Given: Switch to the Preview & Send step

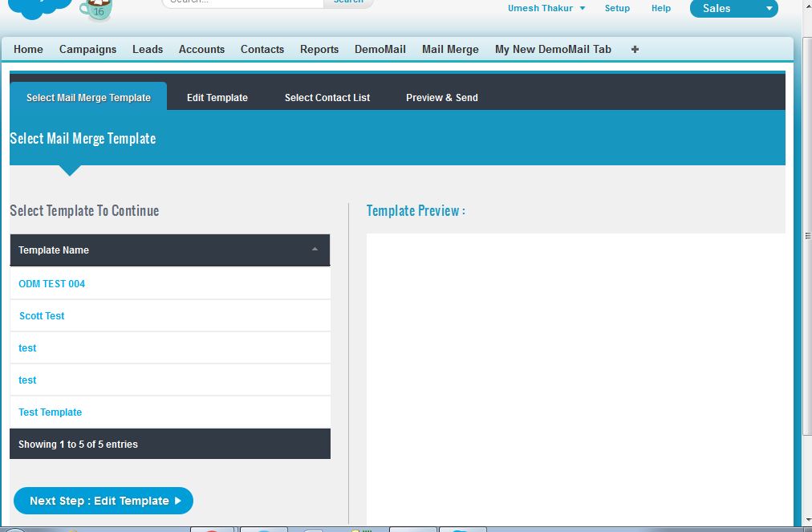Looking at the screenshot, I should coord(442,97).
